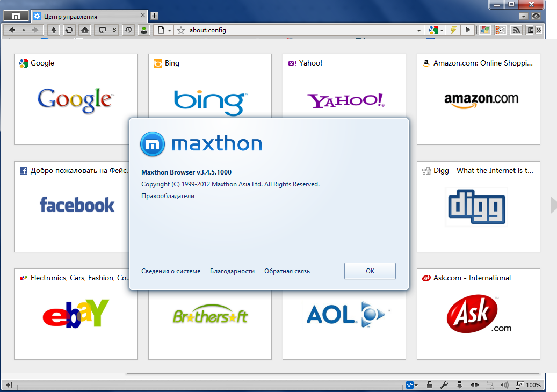Mute sound using the status bar speaker
This screenshot has width=557, height=392.
click(504, 385)
